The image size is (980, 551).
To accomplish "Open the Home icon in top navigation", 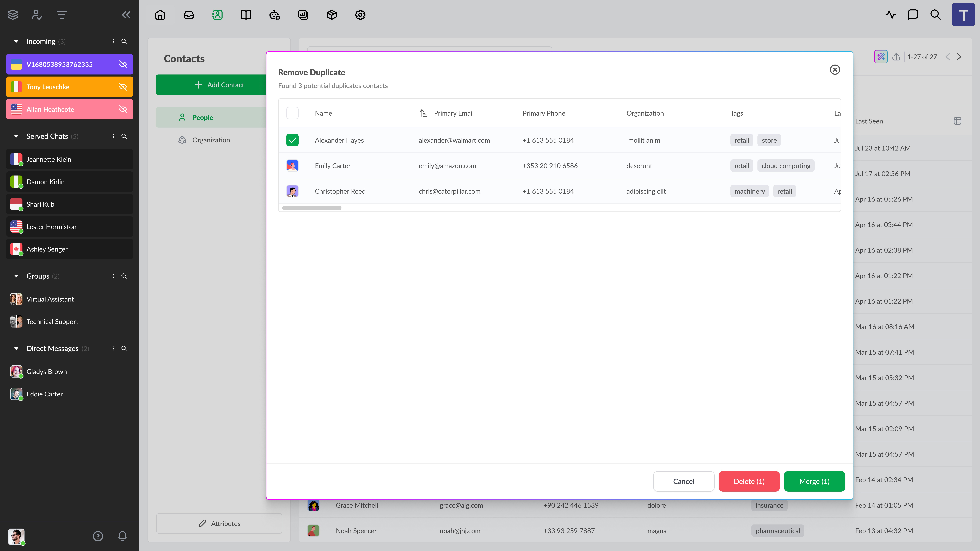I will (160, 15).
